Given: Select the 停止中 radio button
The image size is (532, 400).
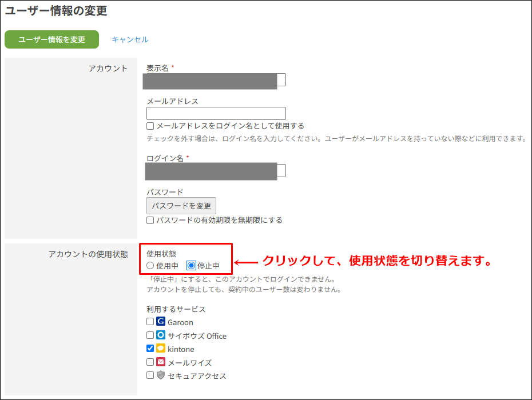Looking at the screenshot, I should pos(191,266).
